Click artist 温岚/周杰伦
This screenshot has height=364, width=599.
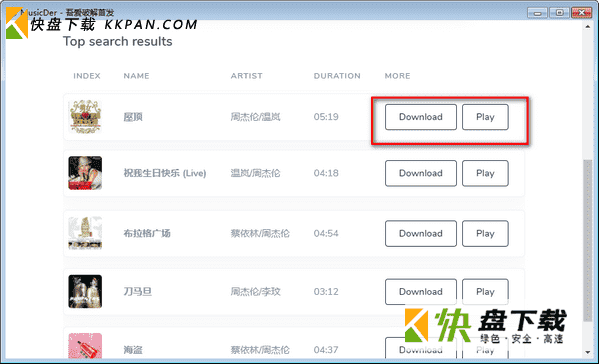(x=255, y=173)
